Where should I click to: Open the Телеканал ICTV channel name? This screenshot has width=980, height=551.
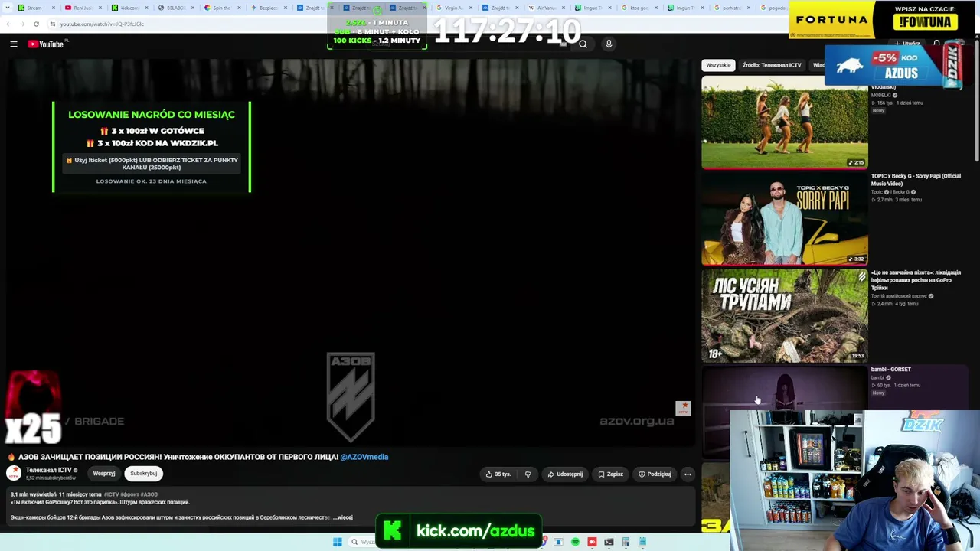pyautogui.click(x=48, y=470)
